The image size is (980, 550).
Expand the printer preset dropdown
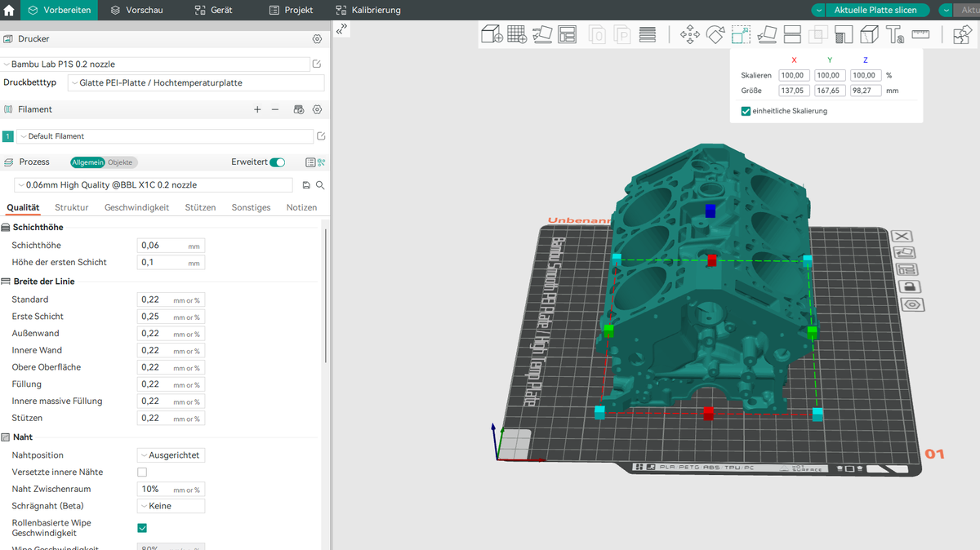click(x=155, y=64)
